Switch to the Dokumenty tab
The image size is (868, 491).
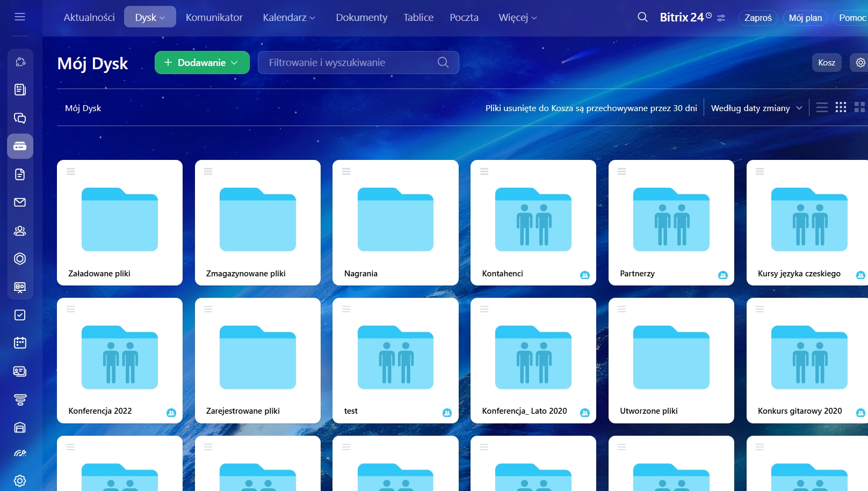pyautogui.click(x=361, y=18)
